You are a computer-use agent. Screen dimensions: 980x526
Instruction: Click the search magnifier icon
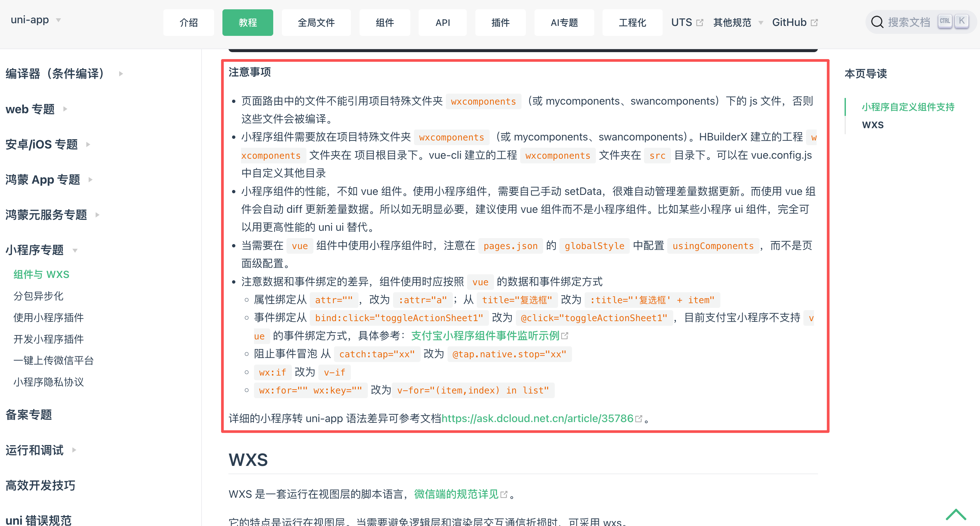pyautogui.click(x=877, y=22)
